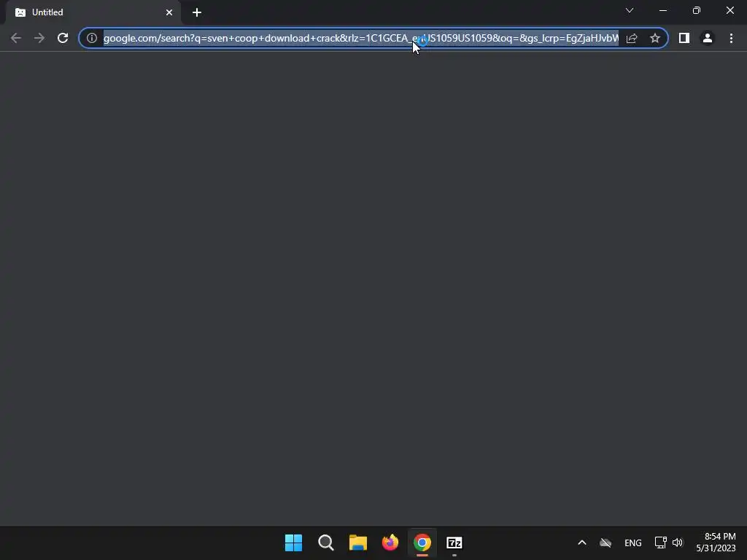Switch to Chrome on the taskbar
Viewport: 747px width, 560px height.
[x=422, y=542]
